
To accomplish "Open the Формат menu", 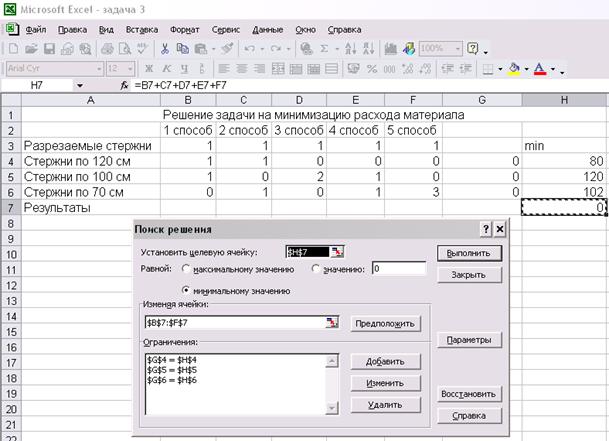I will click(x=184, y=30).
